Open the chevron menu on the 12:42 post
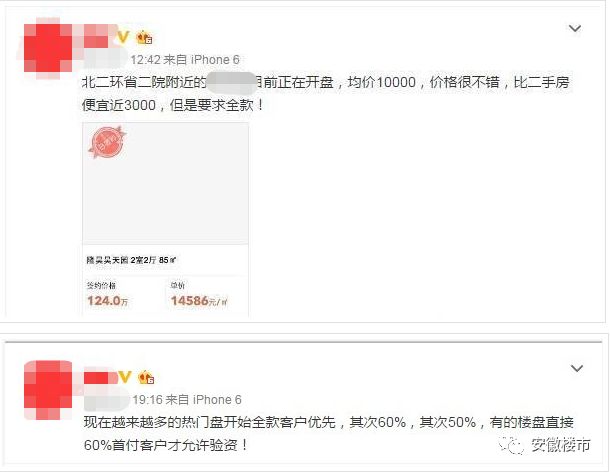This screenshot has height=472, width=610. (575, 28)
